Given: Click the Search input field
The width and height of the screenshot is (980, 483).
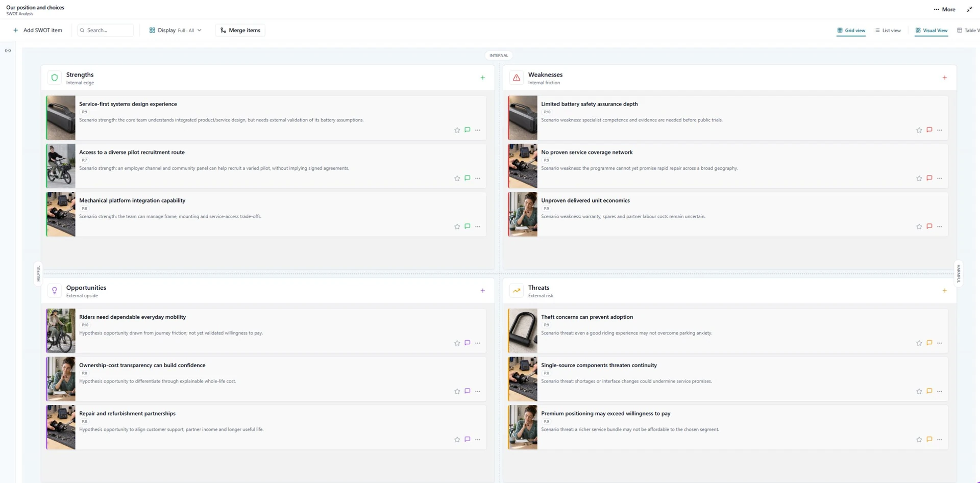Looking at the screenshot, I should pos(106,30).
